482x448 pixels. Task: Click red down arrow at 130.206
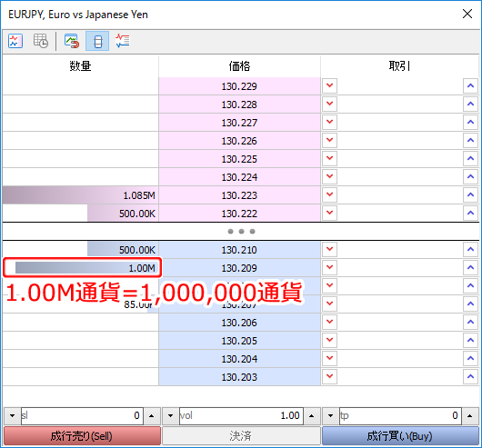click(330, 322)
